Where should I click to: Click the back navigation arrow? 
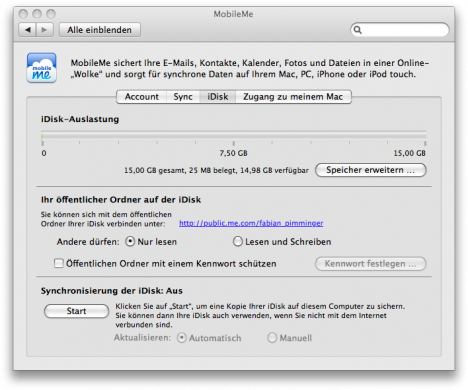(28, 30)
